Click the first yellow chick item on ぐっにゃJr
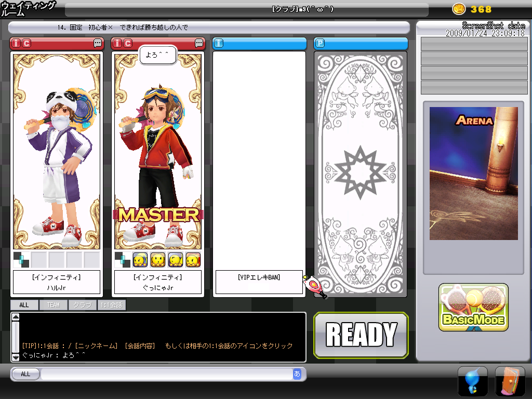The image size is (532, 399). pyautogui.click(x=140, y=259)
